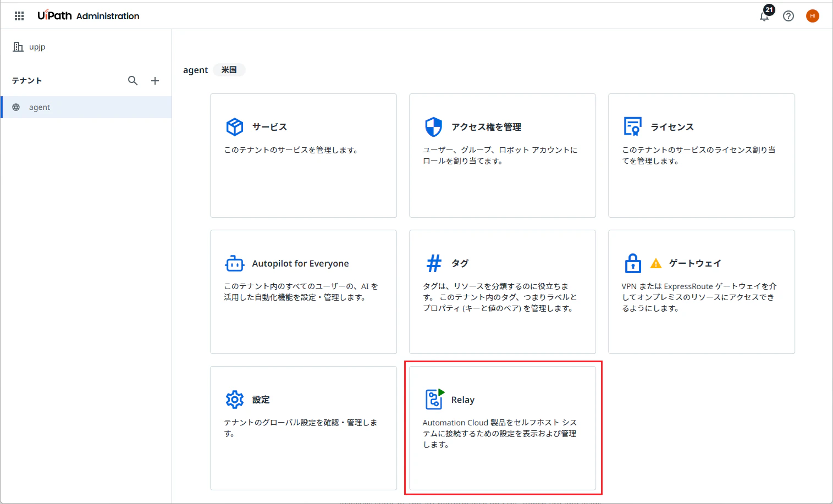833x504 pixels.
Task: Click the globe icon next to agent
Action: pos(16,107)
